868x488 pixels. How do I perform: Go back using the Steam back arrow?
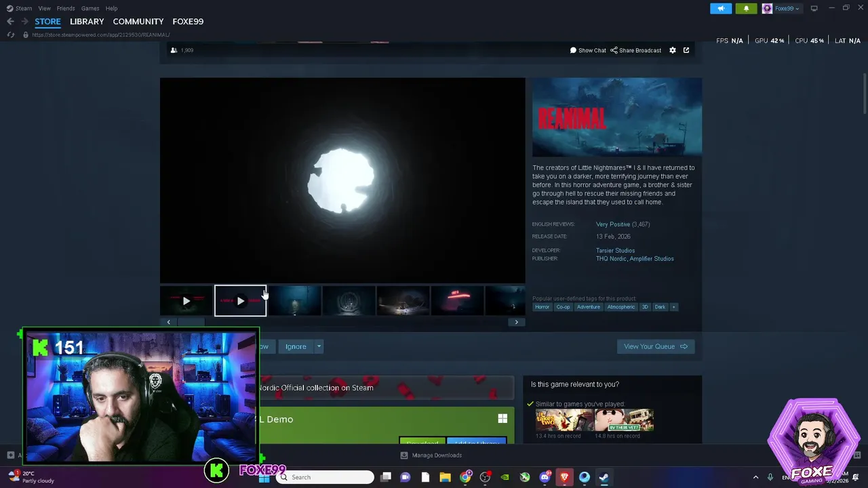click(10, 22)
